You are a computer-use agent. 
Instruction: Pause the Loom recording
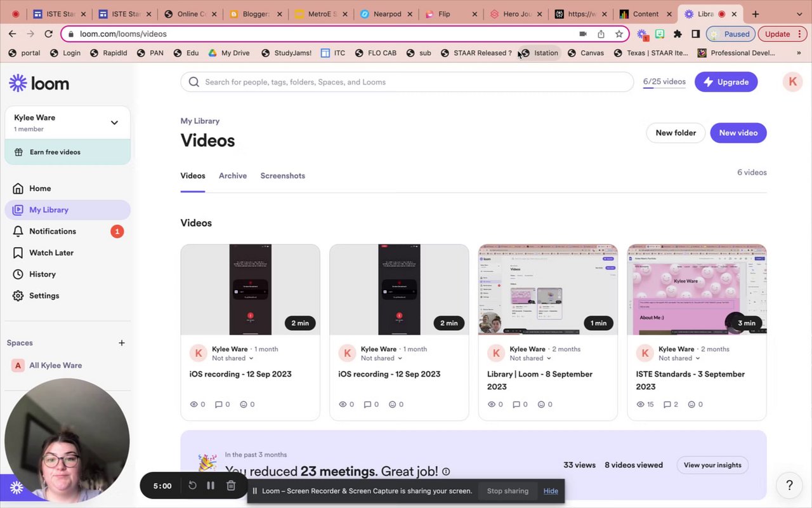[x=211, y=486]
